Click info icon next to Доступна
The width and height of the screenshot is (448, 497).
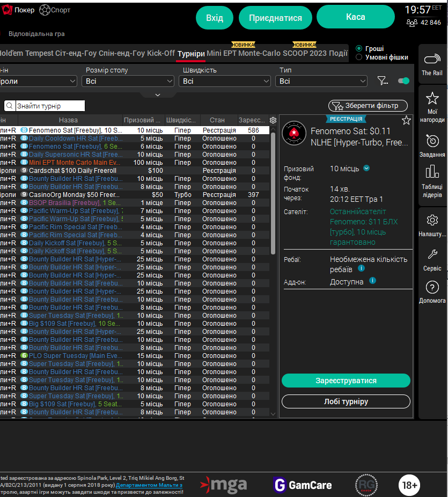coord(372,281)
